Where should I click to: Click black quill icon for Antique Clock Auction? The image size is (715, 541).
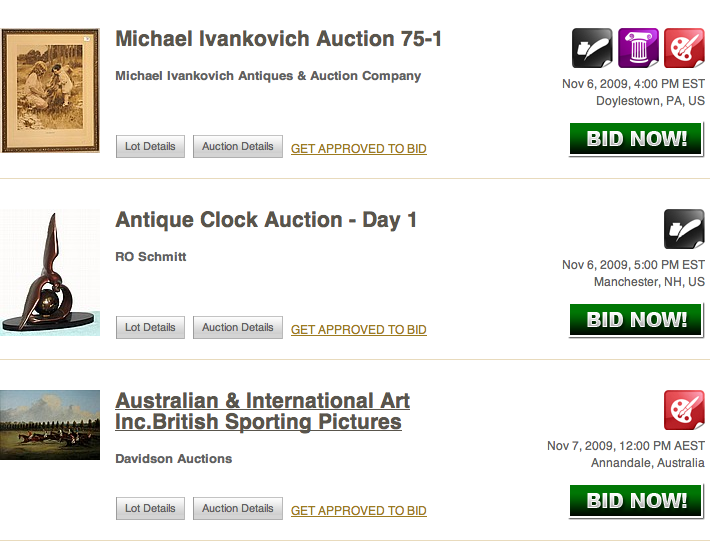coord(684,229)
